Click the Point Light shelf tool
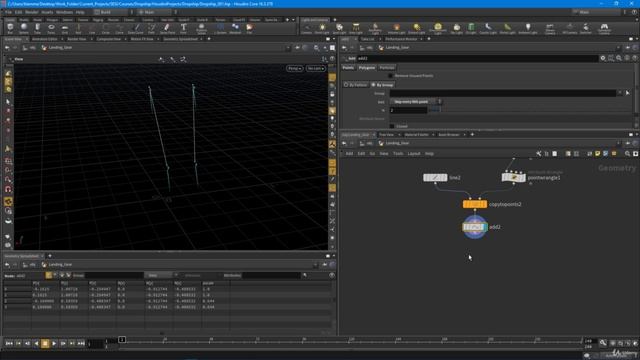The height and width of the screenshot is (360, 640). [x=322, y=28]
